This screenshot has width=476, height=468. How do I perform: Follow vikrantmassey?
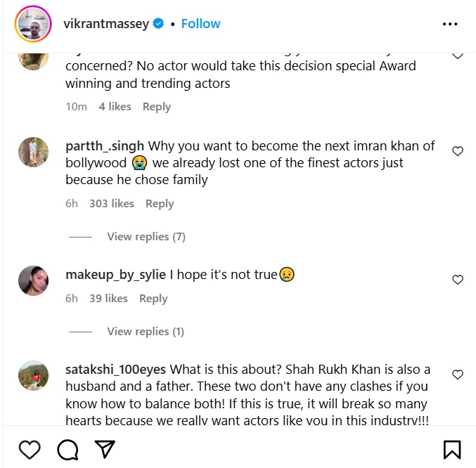200,24
